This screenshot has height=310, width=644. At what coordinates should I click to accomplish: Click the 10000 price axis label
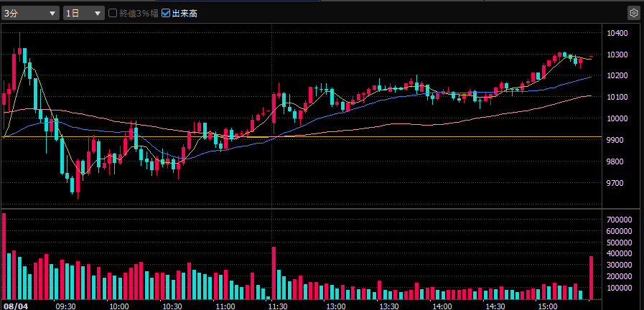[x=617, y=118]
